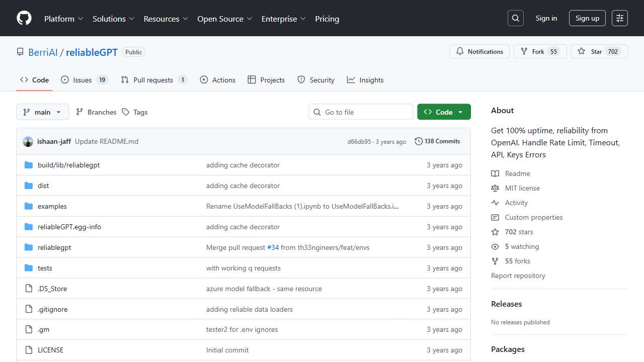Screen dimensions: 644x362
Task: Expand the main branch dropdown
Action: (x=42, y=112)
